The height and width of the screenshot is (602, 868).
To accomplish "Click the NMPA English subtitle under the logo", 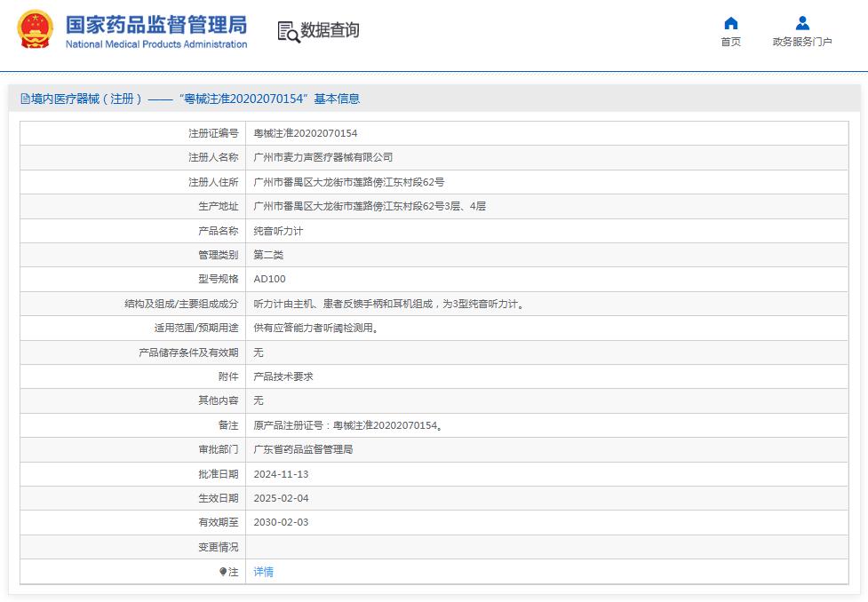I will [x=155, y=43].
